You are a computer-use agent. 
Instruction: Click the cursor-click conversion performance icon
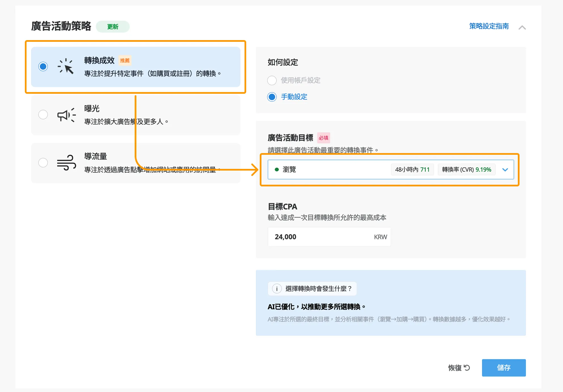(x=66, y=67)
